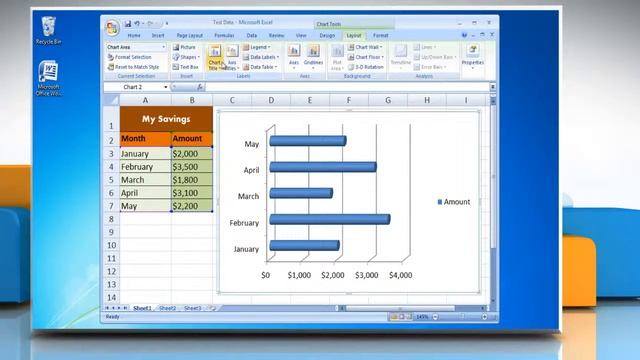This screenshot has height=360, width=640.
Task: Open the Plot Area button
Action: (x=337, y=58)
